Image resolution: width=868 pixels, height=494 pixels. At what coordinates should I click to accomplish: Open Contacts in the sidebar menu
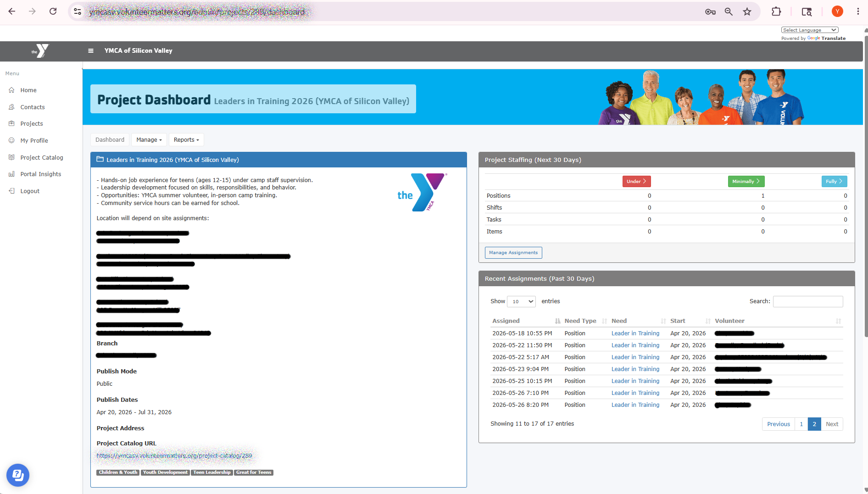[x=33, y=107]
